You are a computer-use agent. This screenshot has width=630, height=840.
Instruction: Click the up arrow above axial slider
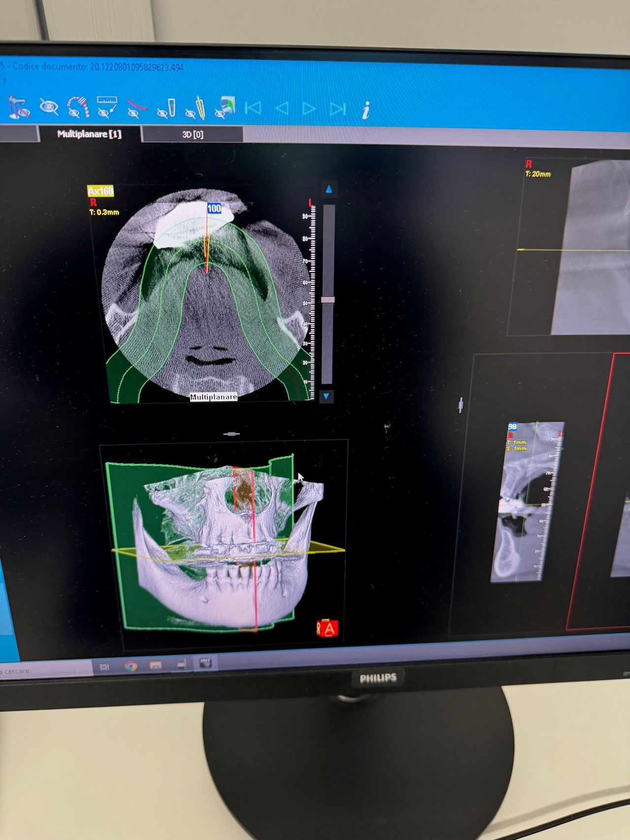(329, 189)
